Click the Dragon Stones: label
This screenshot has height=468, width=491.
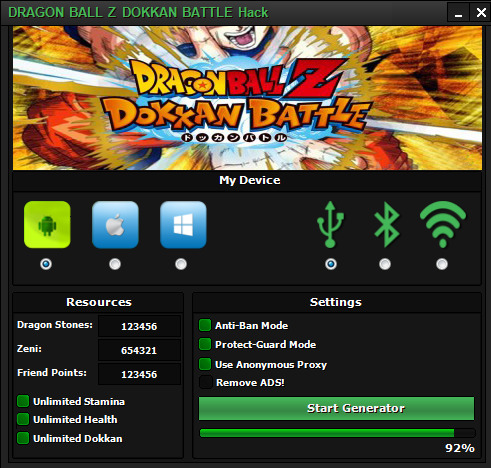pos(55,325)
